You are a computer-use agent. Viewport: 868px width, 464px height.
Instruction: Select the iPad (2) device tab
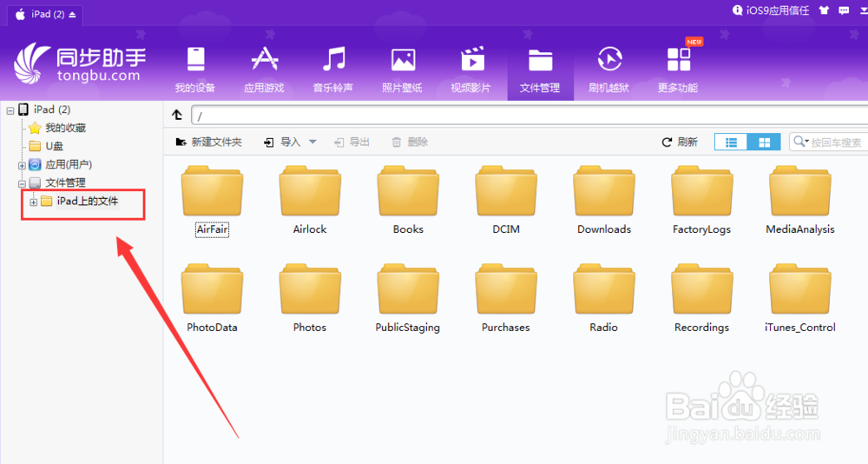(x=45, y=15)
